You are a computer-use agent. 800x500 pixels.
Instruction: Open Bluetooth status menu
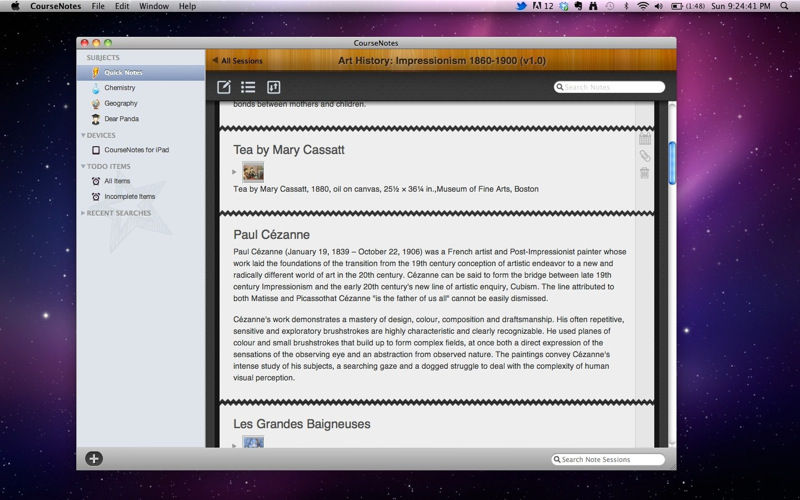click(627, 6)
